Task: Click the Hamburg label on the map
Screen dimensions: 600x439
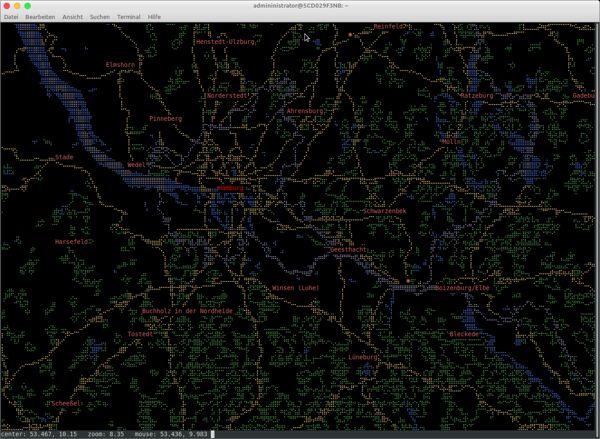Action: pyautogui.click(x=230, y=188)
